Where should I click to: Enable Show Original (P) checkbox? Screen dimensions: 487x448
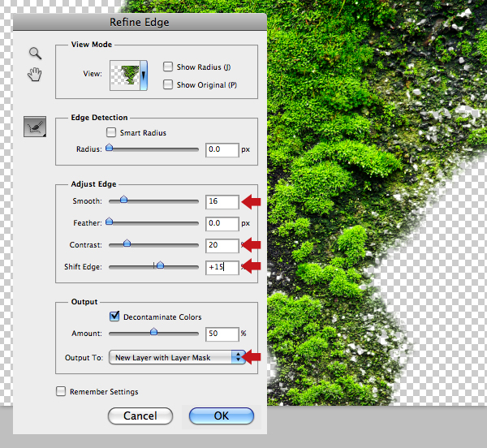(168, 84)
